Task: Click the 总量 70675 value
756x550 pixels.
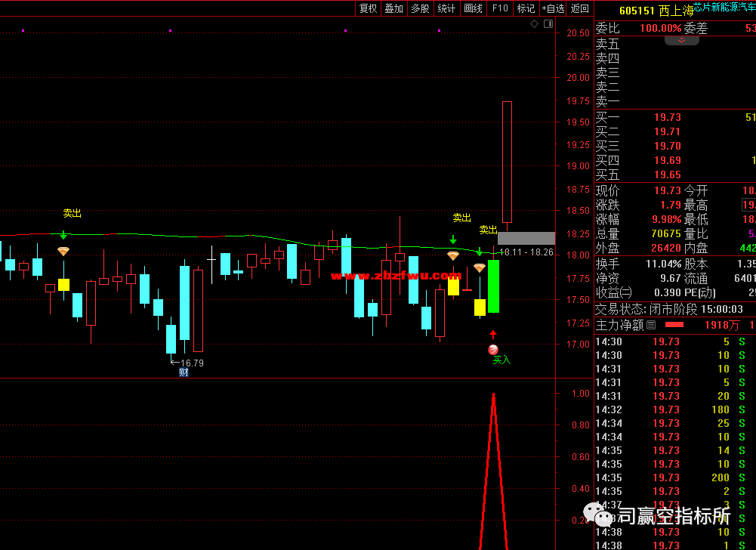Action: click(x=666, y=233)
